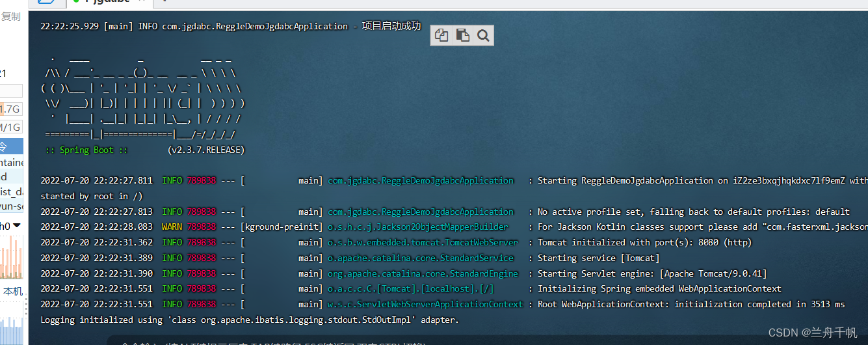The image size is (868, 345).
Task: Click the 项目启动成功 log text
Action: coord(391,26)
